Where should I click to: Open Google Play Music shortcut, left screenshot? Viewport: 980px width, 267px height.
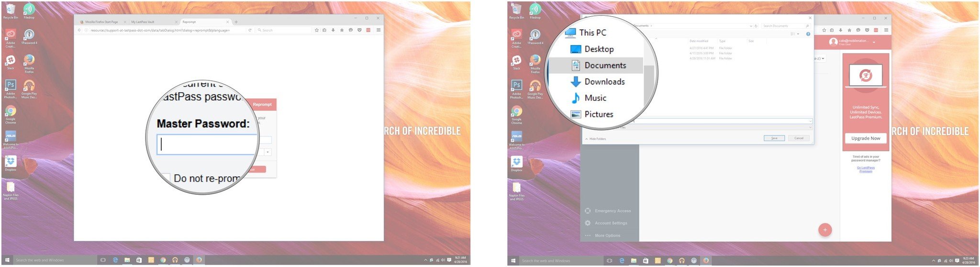[29, 89]
